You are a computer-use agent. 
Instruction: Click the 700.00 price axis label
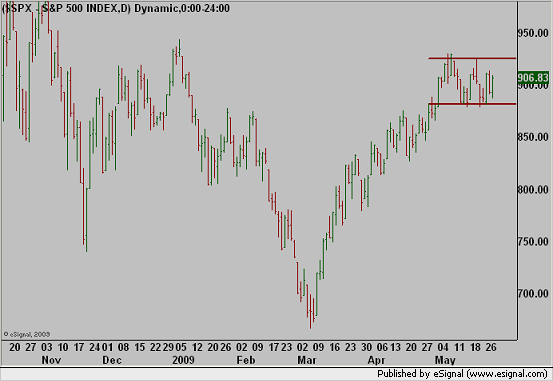pos(533,294)
